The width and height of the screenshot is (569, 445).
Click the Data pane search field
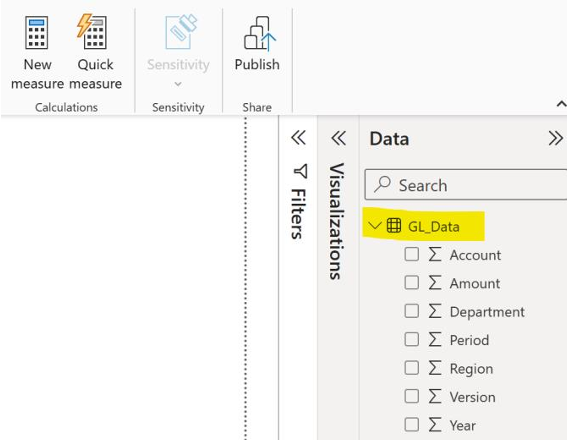coord(466,185)
